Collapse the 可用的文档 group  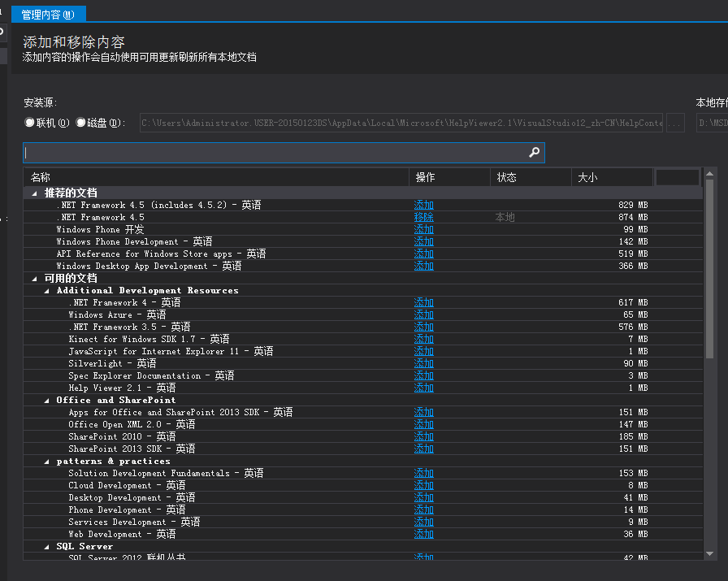(34, 279)
